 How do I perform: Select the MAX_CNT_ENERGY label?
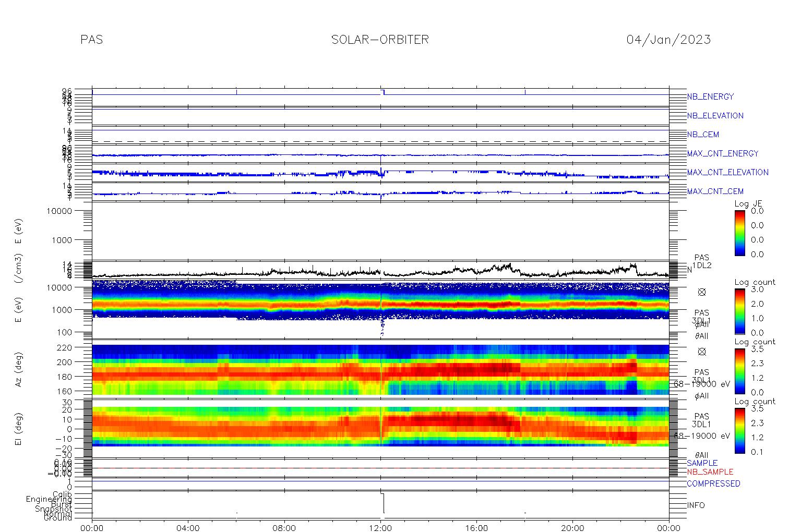click(723, 153)
